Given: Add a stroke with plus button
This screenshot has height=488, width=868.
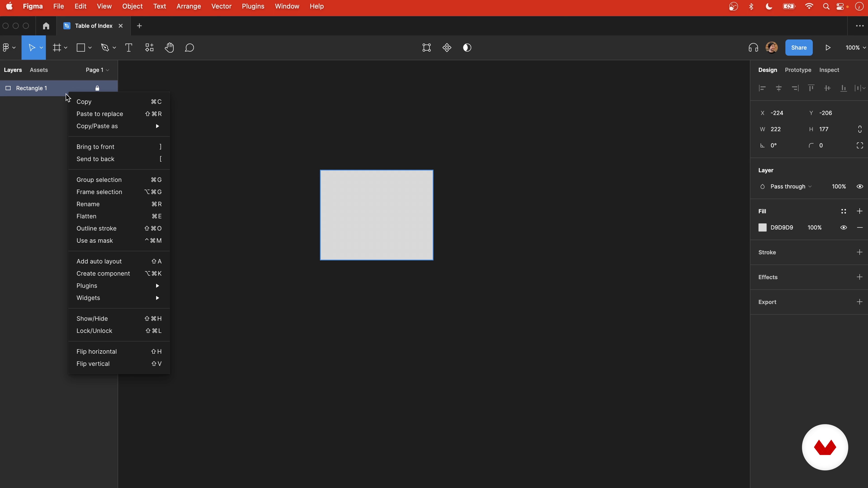Looking at the screenshot, I should pos(860,252).
